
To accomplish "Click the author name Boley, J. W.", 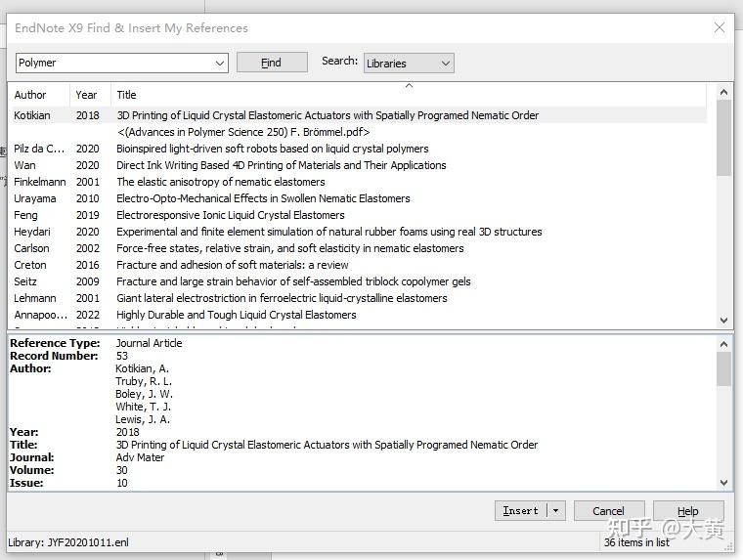I will [144, 394].
